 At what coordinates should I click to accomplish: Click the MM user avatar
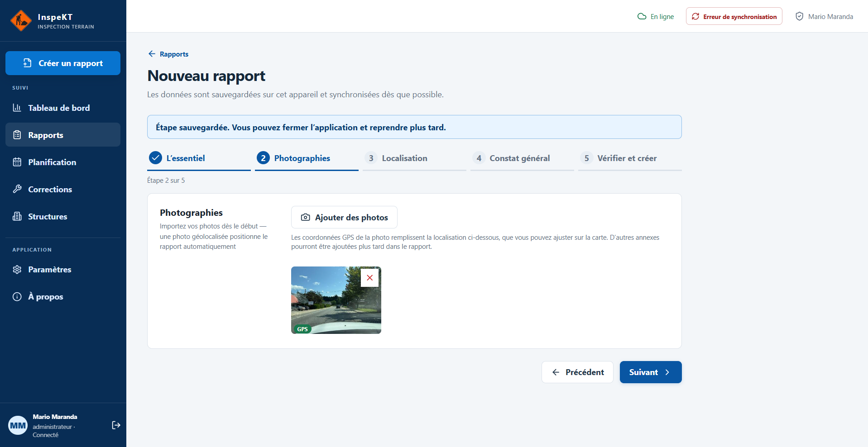18,425
